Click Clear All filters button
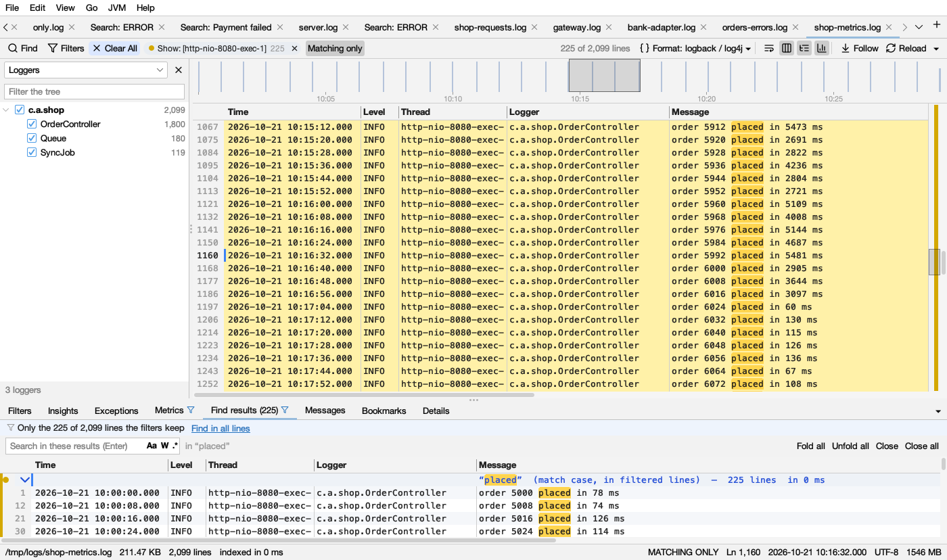The height and width of the screenshot is (560, 947). tap(115, 49)
